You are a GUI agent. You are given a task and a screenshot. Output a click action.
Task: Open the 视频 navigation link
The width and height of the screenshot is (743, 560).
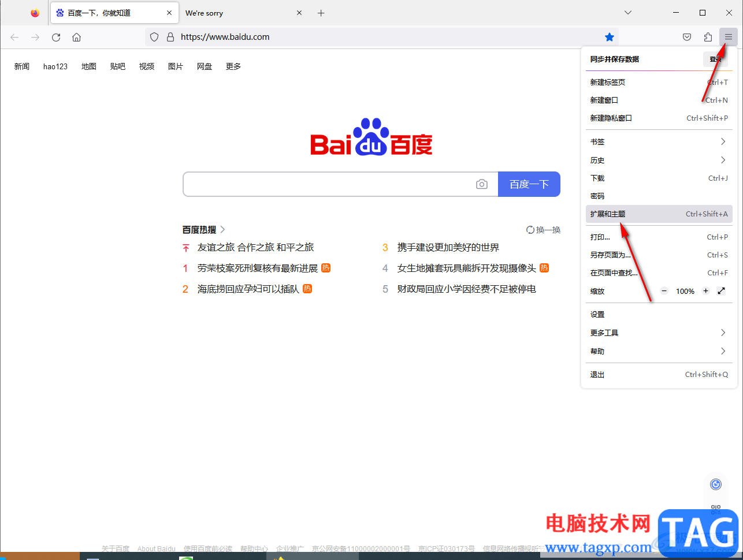pos(147,66)
